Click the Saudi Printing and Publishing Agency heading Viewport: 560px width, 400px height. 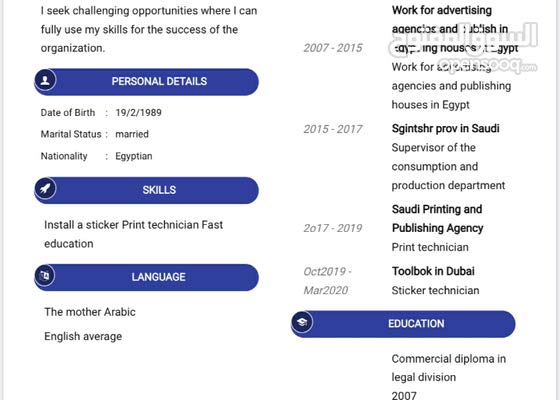(x=438, y=219)
